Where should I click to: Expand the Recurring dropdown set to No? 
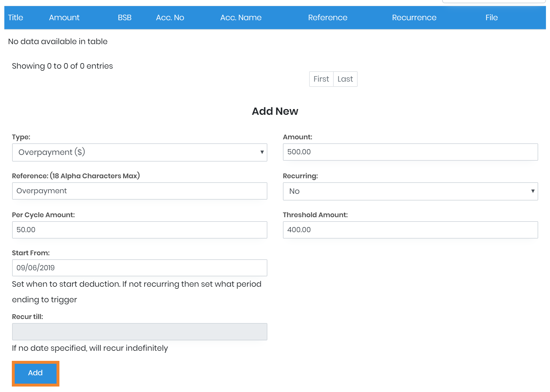tap(410, 191)
